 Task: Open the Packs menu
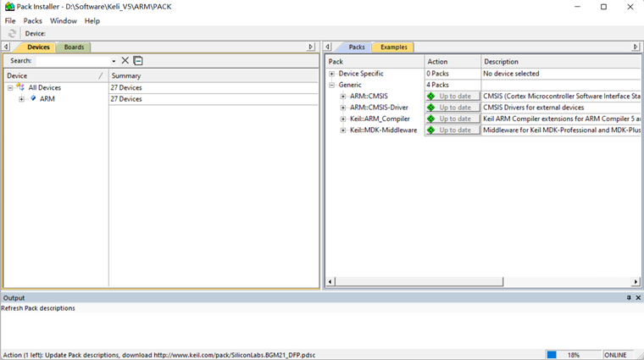(32, 21)
